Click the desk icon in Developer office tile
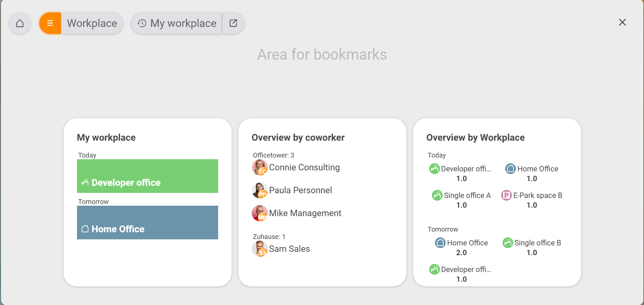 (85, 182)
